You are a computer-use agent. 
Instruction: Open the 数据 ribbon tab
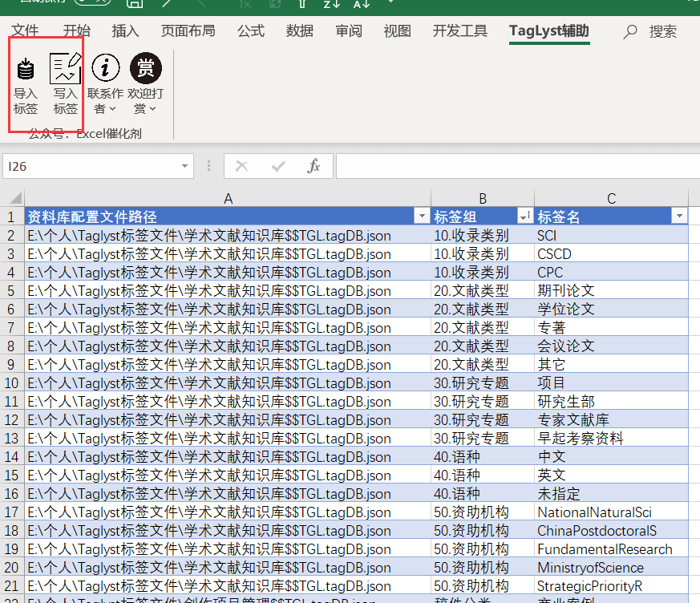300,30
